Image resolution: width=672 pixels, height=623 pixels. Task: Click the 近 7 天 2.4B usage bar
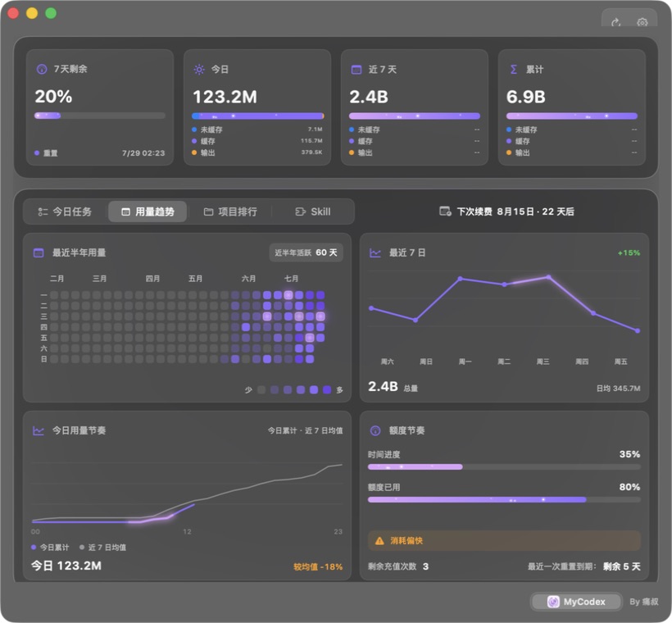415,116
